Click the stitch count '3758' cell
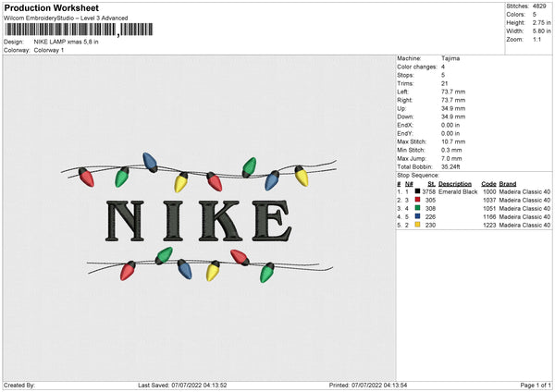 point(429,191)
